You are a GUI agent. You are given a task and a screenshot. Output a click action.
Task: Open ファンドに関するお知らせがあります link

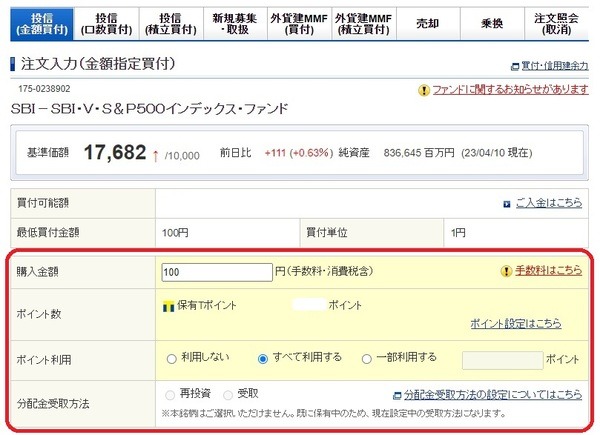(510, 90)
